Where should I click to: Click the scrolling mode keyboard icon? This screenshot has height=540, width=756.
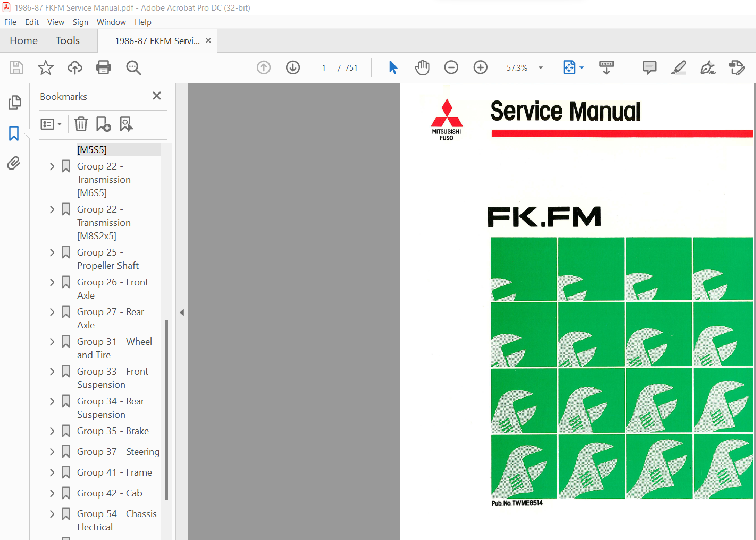tap(607, 67)
